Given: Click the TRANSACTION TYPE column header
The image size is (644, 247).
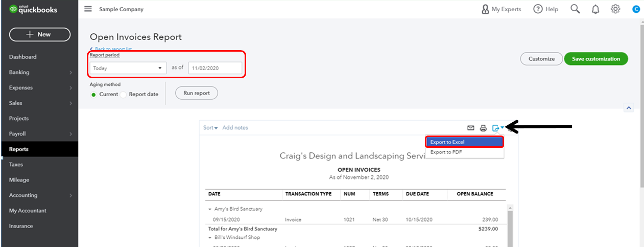Looking at the screenshot, I should [308, 194].
